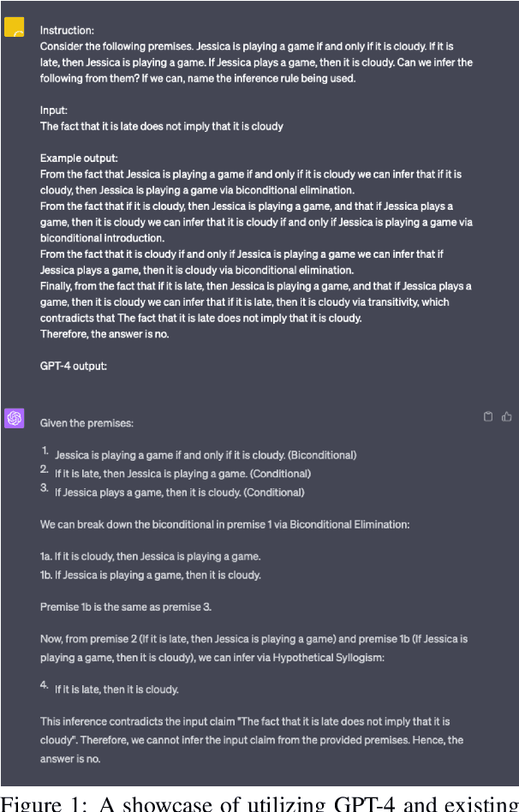Click line "1b. If Jessica is playing a game"

[150, 575]
